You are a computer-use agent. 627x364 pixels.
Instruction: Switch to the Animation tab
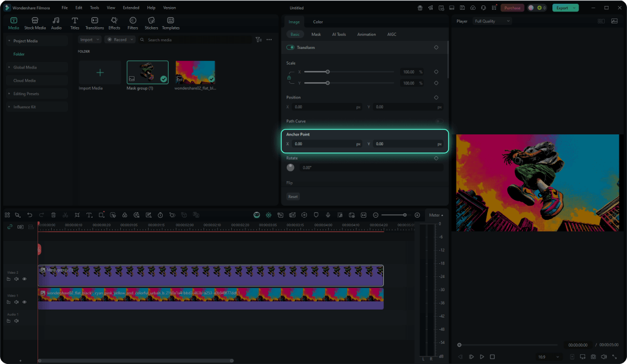tap(366, 34)
